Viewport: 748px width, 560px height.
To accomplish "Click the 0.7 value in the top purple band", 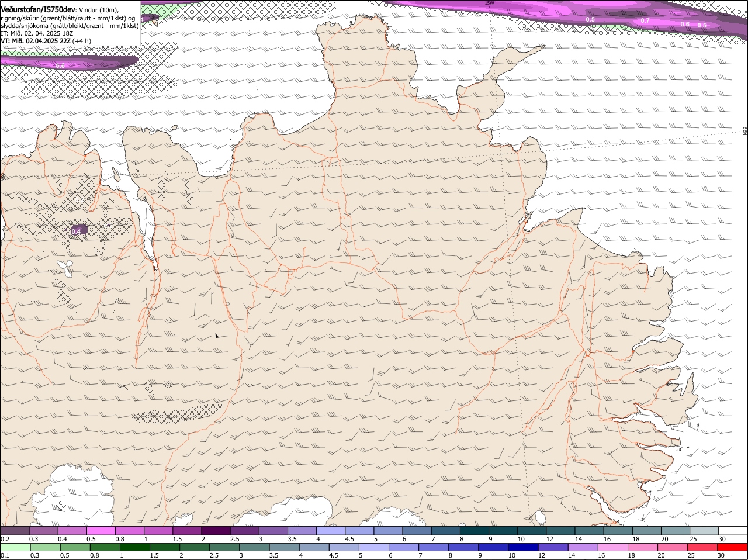I will click(645, 20).
